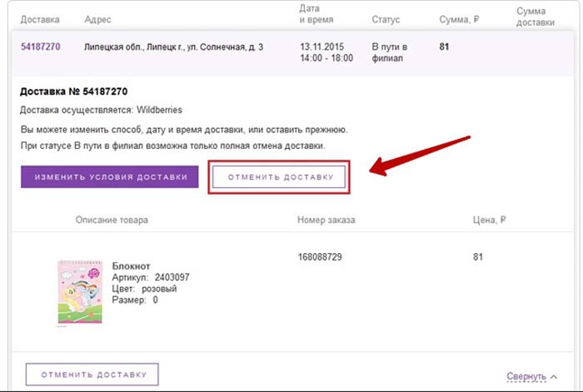This screenshot has width=583, height=392.
Task: Click the 'Размер: 0' line
Action: [135, 300]
